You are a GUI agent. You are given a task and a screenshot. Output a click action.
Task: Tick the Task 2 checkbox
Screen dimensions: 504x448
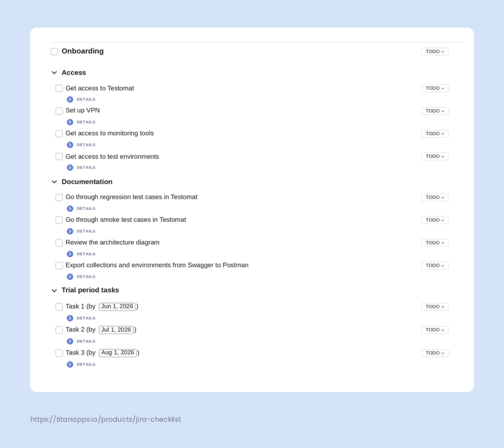[59, 330]
